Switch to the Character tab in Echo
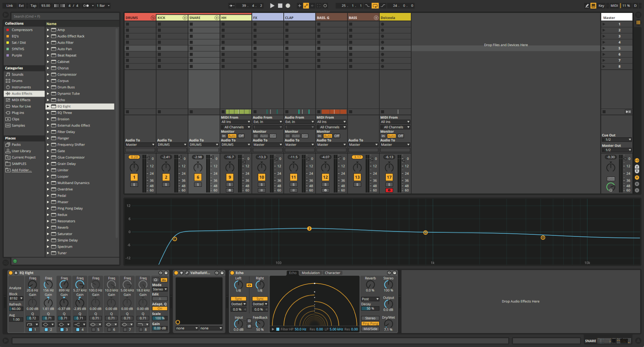This screenshot has height=347, width=644. pyautogui.click(x=332, y=273)
